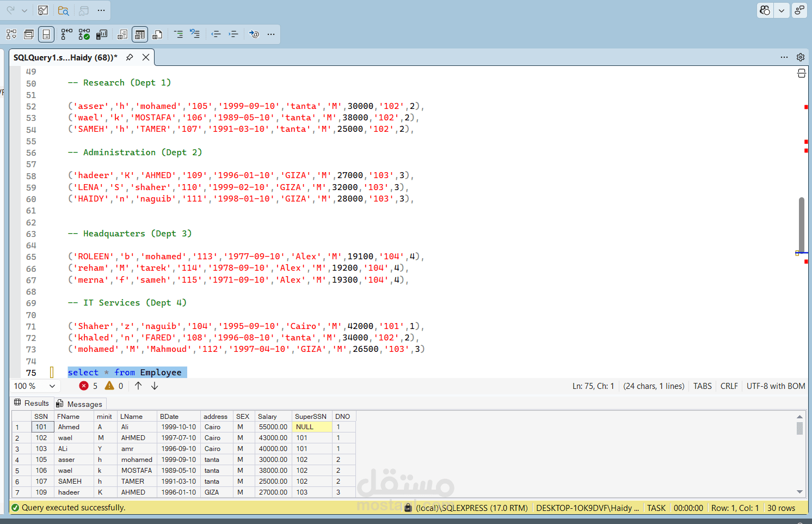Toggle the IntelliSense Enabled button

click(46, 34)
